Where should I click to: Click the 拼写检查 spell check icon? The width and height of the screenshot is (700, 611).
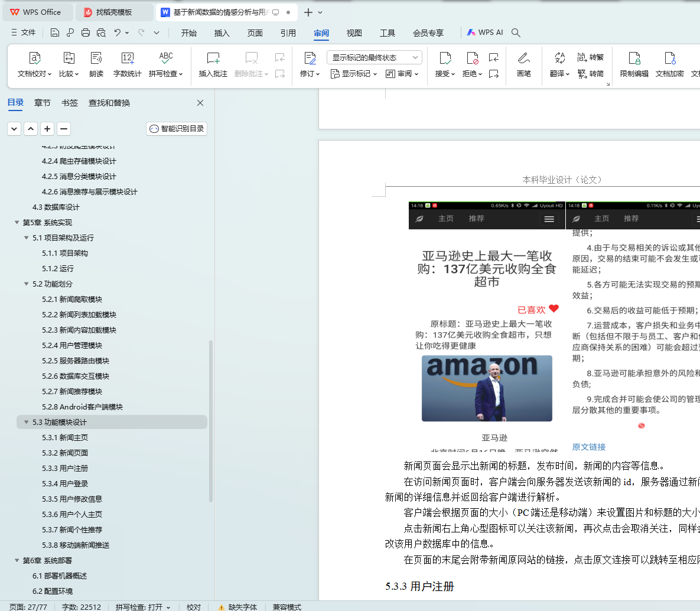pos(165,65)
